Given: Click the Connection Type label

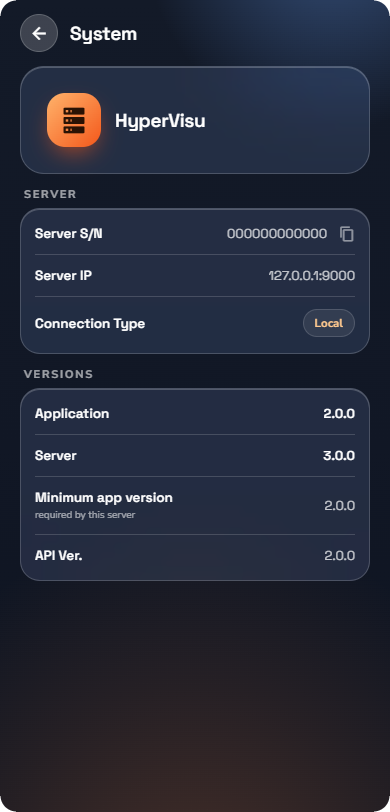Looking at the screenshot, I should (90, 324).
